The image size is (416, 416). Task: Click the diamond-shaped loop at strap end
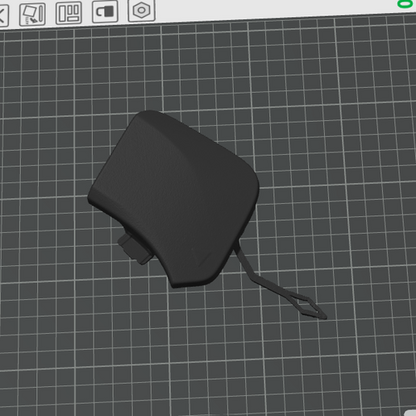pos(308,307)
